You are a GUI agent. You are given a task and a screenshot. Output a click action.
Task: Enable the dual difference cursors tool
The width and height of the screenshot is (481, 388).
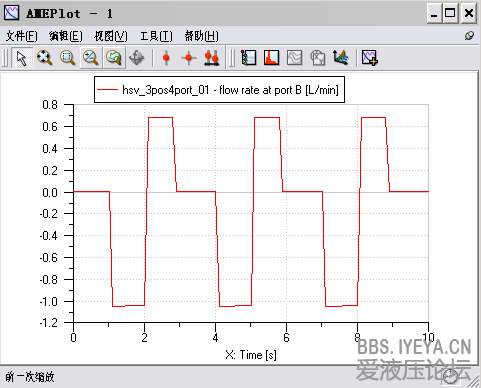(212, 58)
